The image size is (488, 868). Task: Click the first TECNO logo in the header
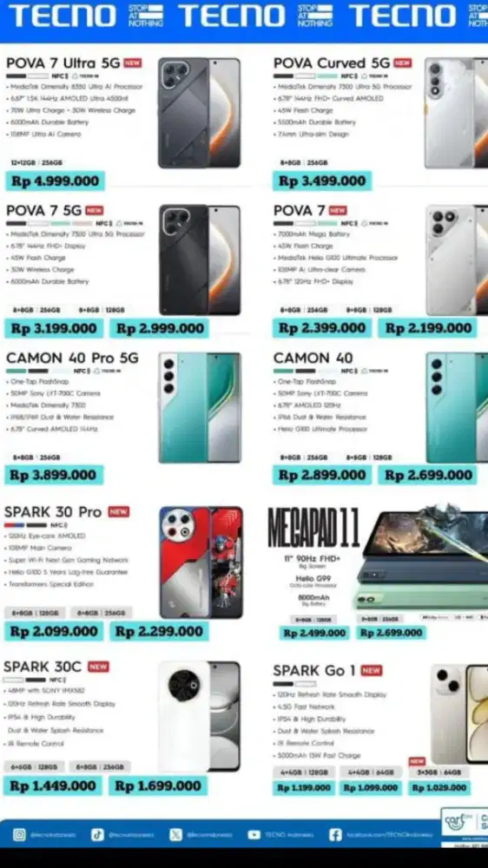(x=62, y=16)
